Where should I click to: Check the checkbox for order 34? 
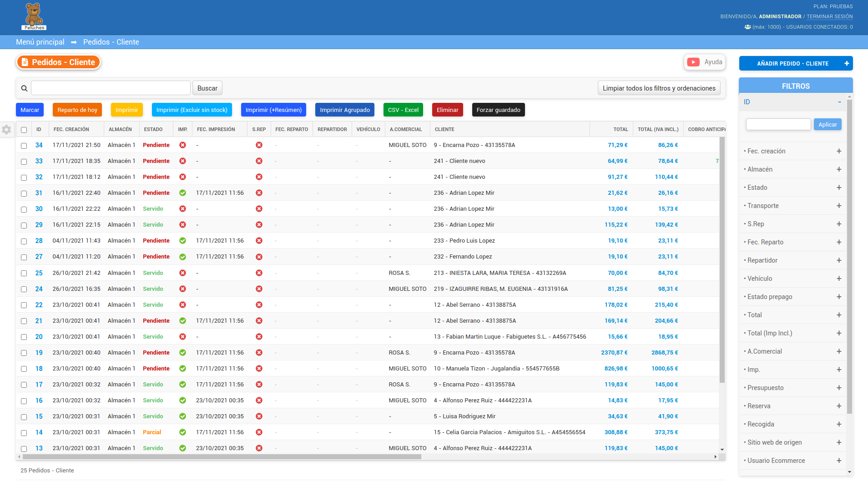tap(23, 145)
